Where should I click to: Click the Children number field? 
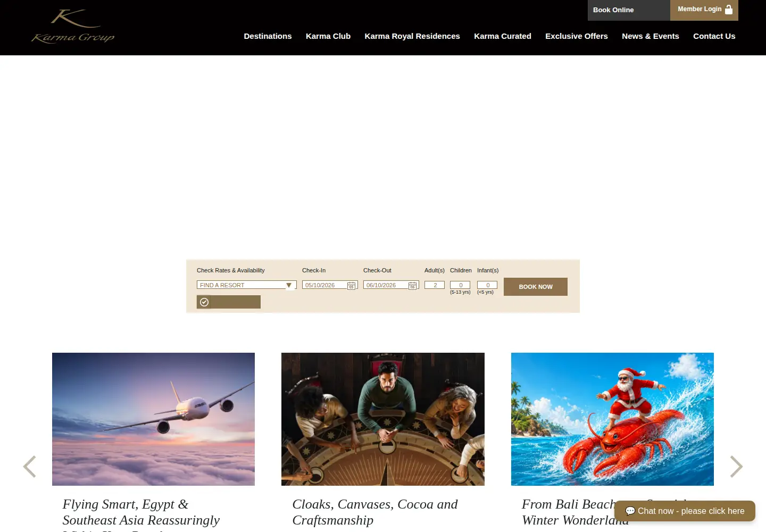[460, 285]
